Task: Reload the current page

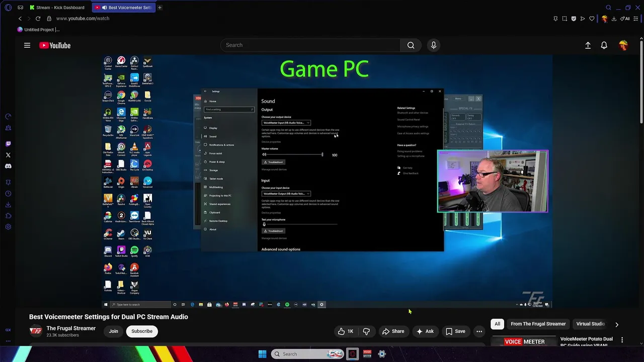Action: [38, 19]
